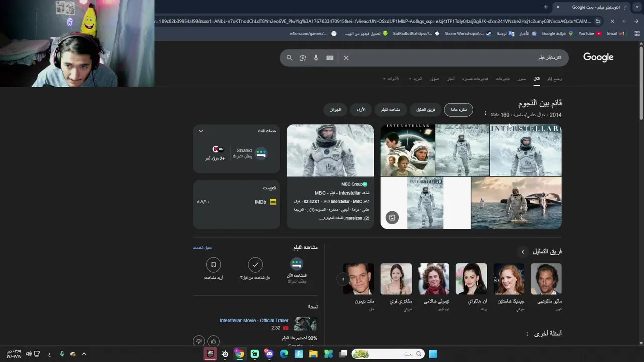Select the فيديوهات videos search tab
The image size is (644, 362).
(502, 79)
